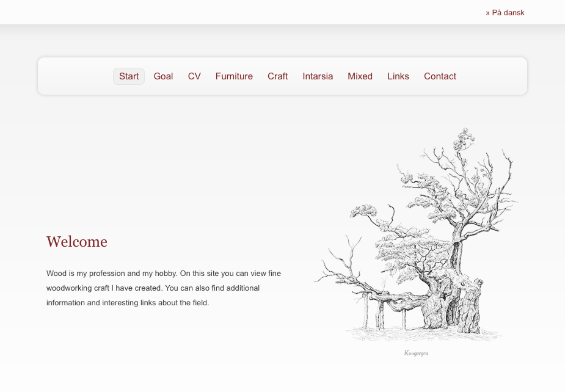The height and width of the screenshot is (392, 565).
Task: Go to the Goal page
Action: click(163, 76)
